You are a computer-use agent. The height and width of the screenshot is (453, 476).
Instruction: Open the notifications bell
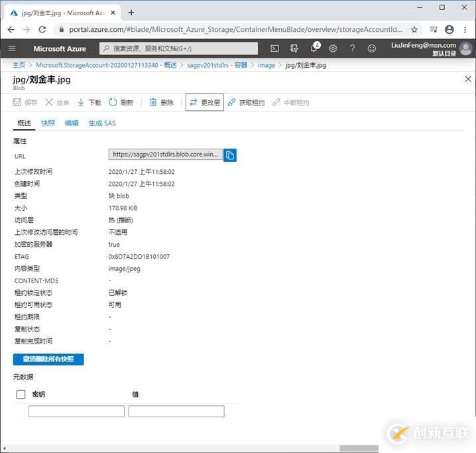(314, 48)
